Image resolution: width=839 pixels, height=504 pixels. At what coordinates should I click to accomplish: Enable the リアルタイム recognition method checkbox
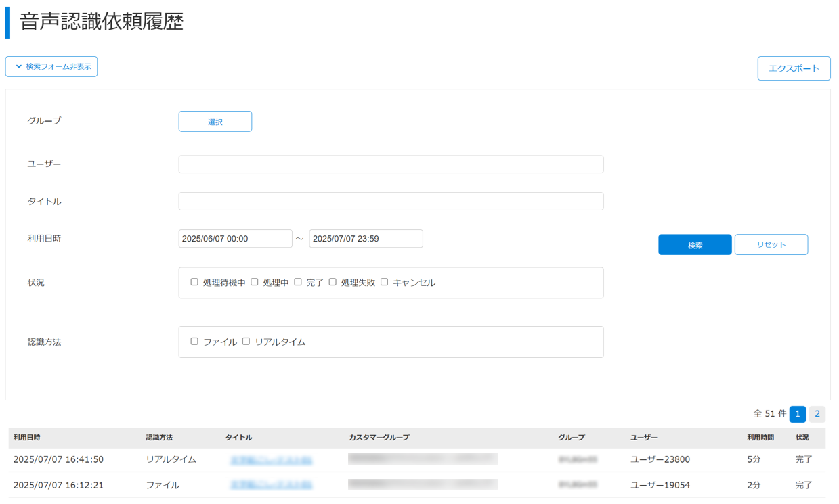[x=246, y=342]
